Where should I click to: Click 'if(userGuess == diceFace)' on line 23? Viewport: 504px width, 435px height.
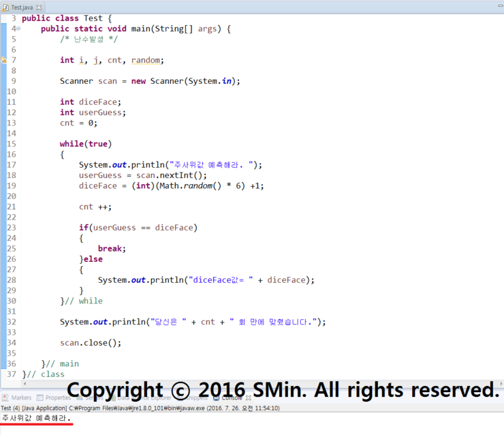click(x=138, y=228)
